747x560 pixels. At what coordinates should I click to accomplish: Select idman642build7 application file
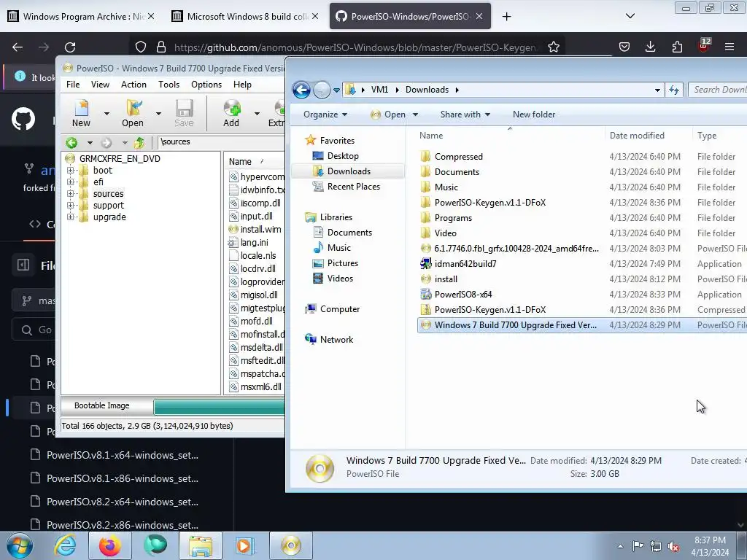point(465,264)
